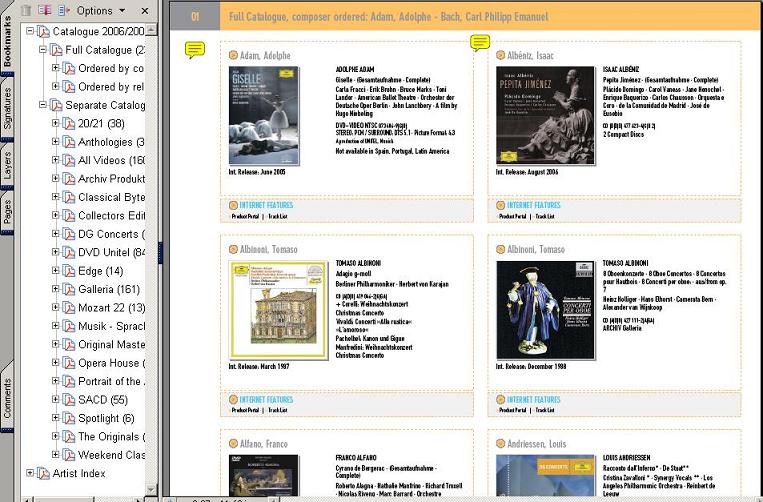
Task: Select the Edge (14) bookmark
Action: [101, 271]
